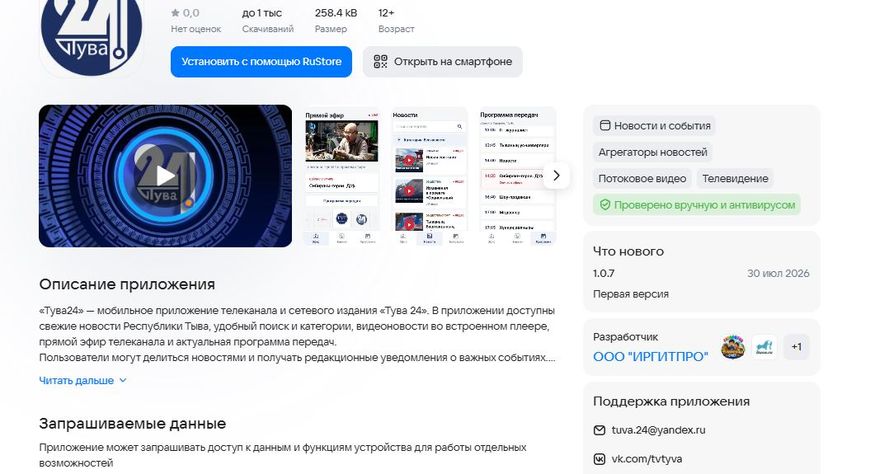Open developer ООО "ИРГИТПРО" page
870x474 pixels.
[x=650, y=356]
